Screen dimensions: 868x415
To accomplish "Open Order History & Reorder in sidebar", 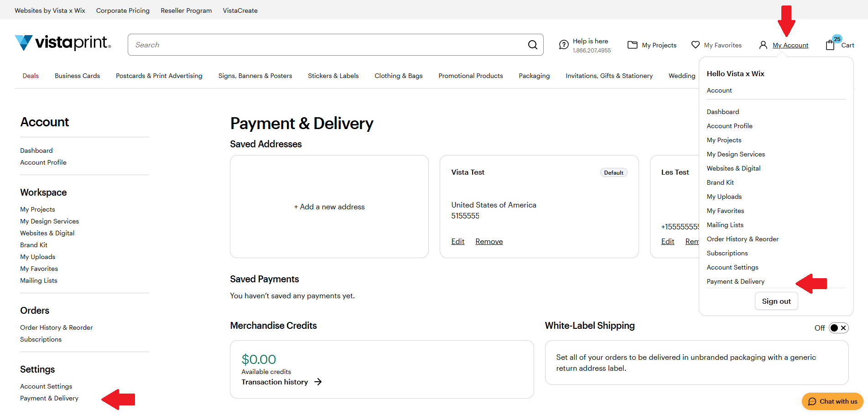I will [x=56, y=327].
